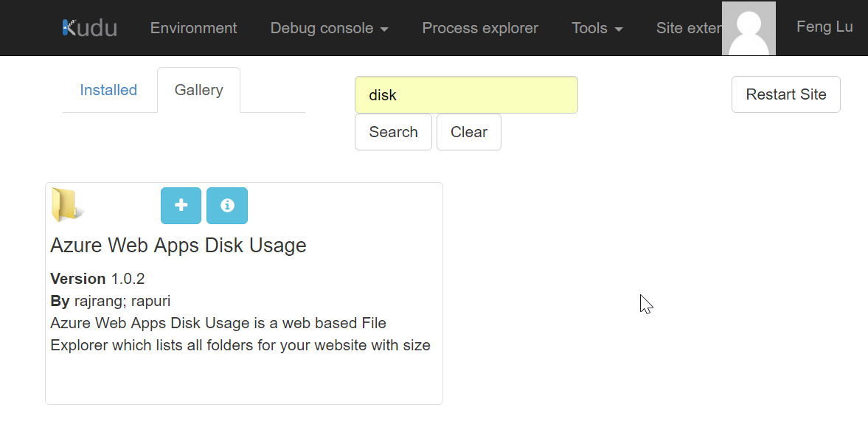The image size is (868, 427).
Task: Click the folder icon on the extension card
Action: (66, 206)
